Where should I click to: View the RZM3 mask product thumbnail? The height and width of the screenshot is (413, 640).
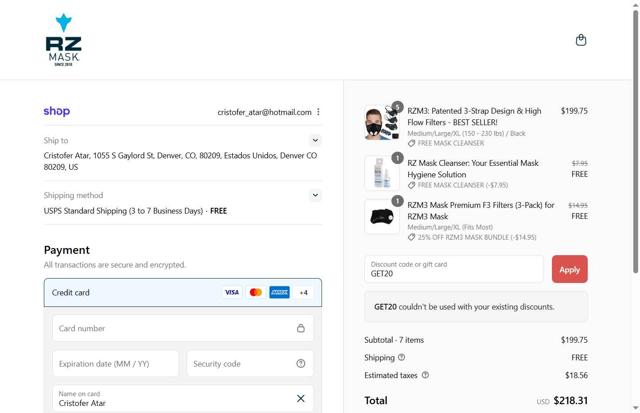coord(382,123)
